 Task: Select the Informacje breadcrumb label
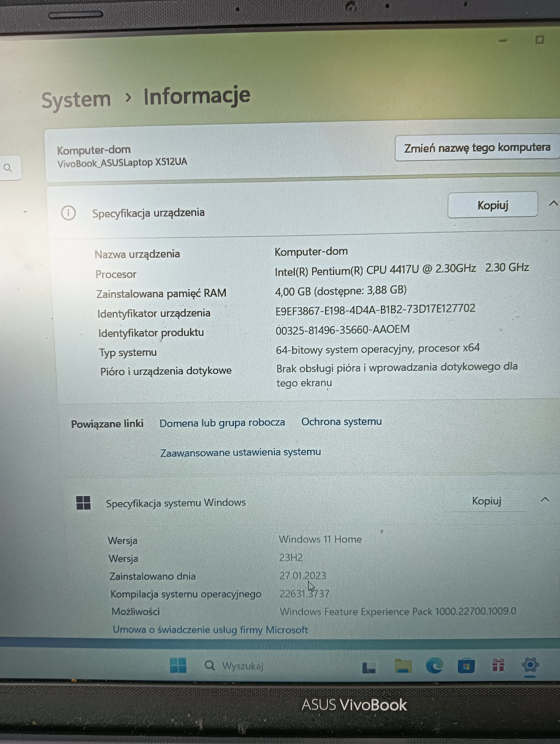197,98
